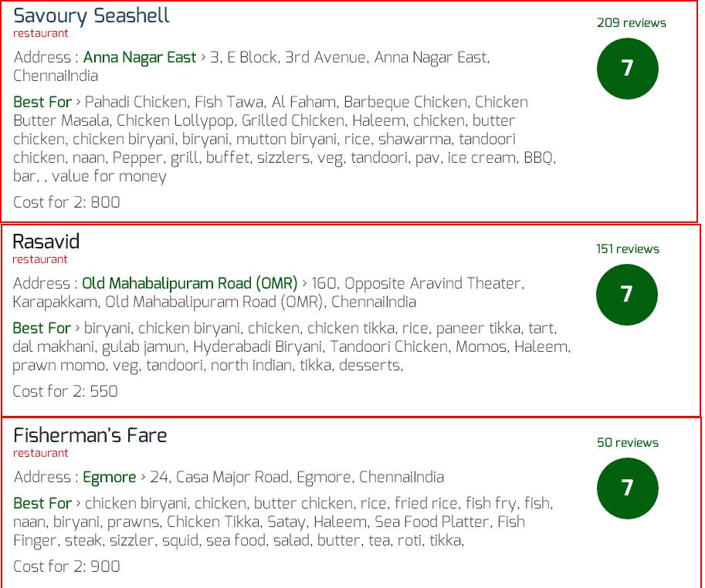The height and width of the screenshot is (588, 705).
Task: Open the Savoury Seashell restaurant title
Action: 91,16
